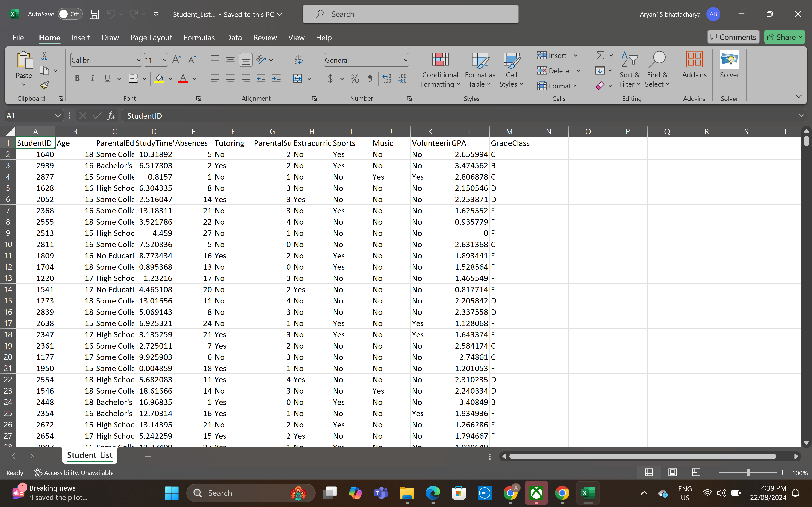
Task: Open the font name Calibri dropdown
Action: pyautogui.click(x=138, y=60)
